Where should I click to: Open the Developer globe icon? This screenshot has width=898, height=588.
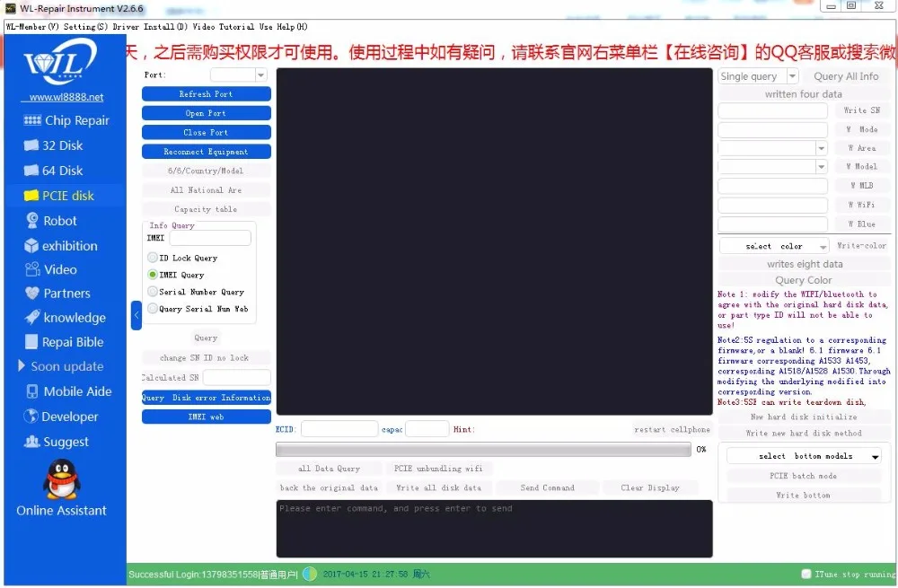click(x=31, y=417)
